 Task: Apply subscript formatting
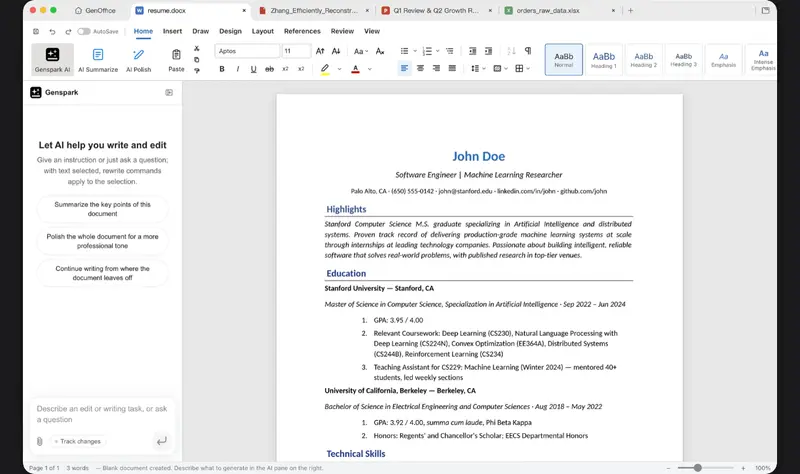(285, 68)
